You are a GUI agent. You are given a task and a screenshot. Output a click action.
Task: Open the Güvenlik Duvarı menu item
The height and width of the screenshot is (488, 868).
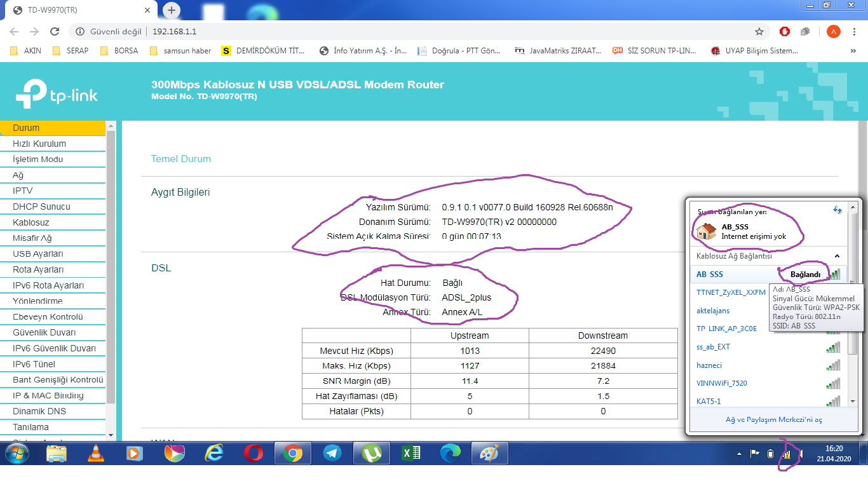[53, 332]
